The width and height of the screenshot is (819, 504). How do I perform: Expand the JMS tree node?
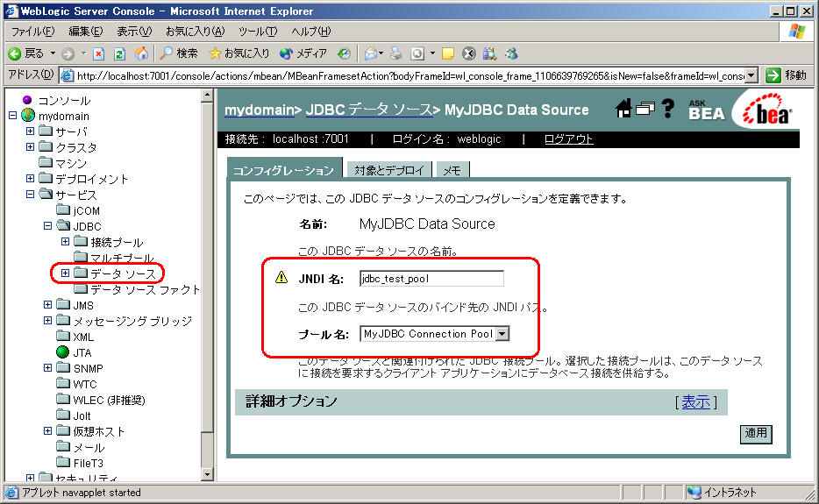(48, 305)
